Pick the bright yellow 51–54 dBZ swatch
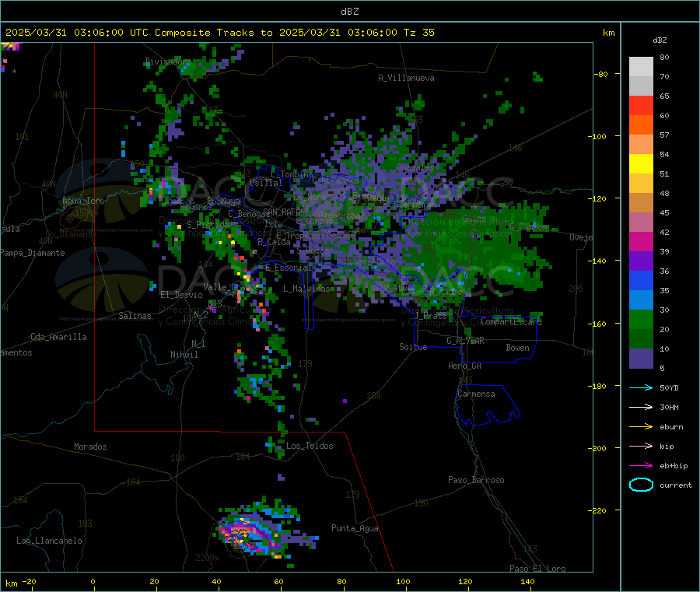700x592 pixels. click(641, 164)
